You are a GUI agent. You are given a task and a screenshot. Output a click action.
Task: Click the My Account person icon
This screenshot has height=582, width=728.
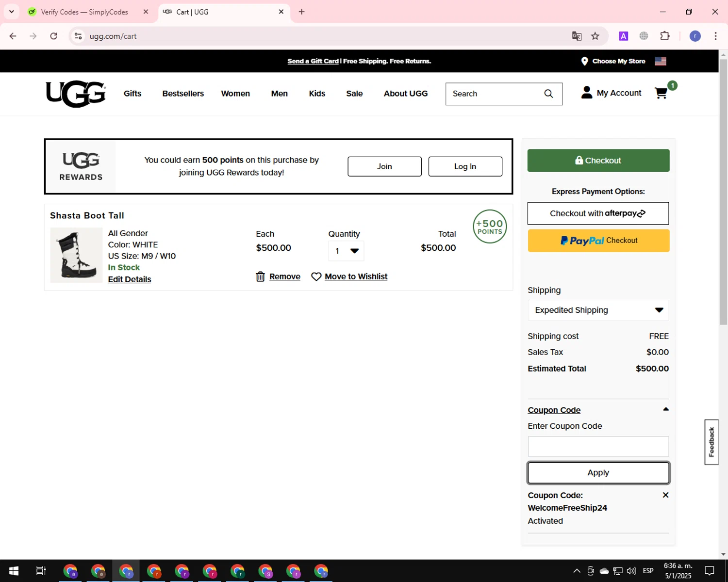click(587, 93)
